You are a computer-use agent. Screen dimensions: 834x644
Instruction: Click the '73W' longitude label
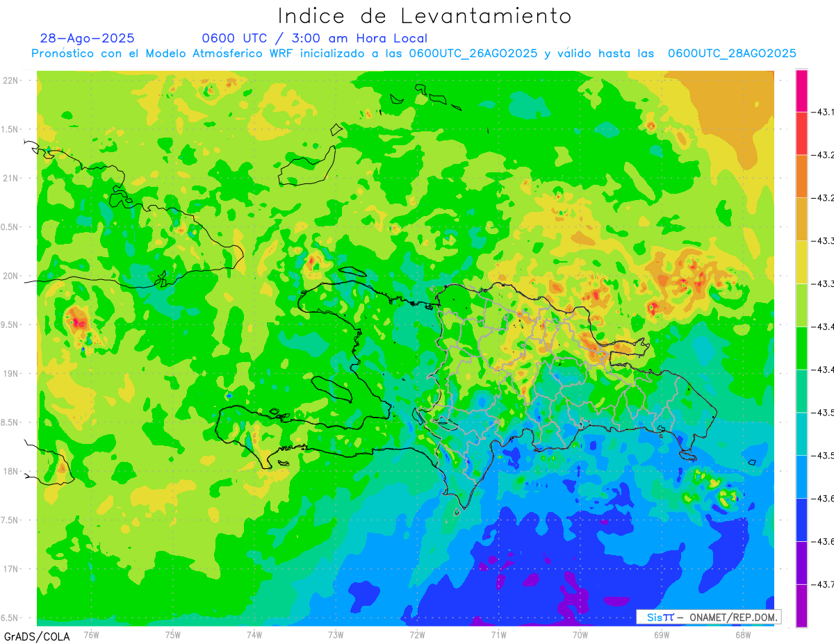(336, 634)
